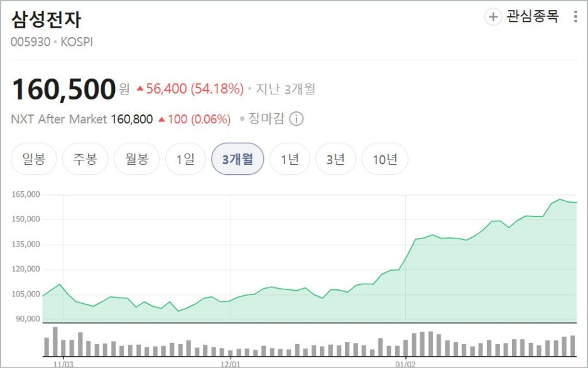Viewport: 588px width, 368px height.
Task: Select the 일봉 daily candle chart
Action: point(33,159)
